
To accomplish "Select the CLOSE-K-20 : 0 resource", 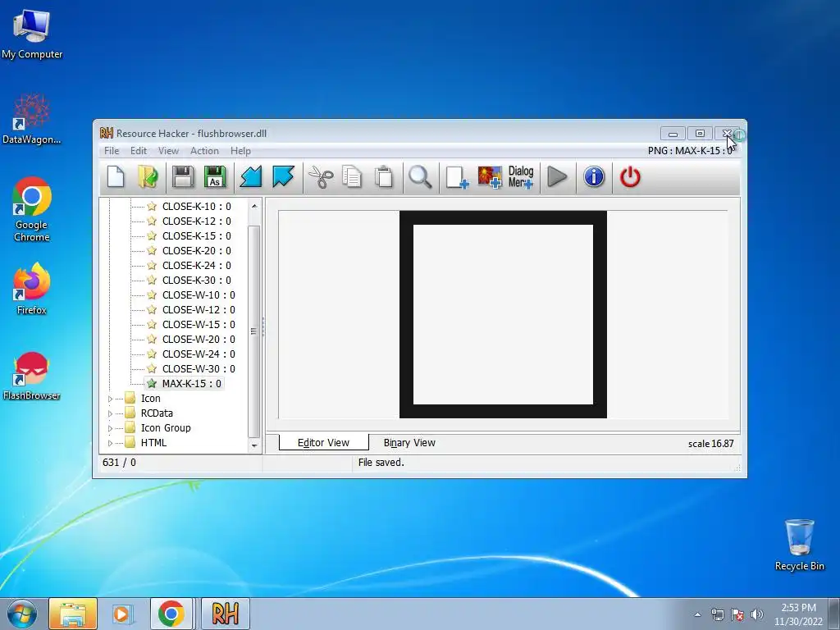I will click(x=197, y=251).
